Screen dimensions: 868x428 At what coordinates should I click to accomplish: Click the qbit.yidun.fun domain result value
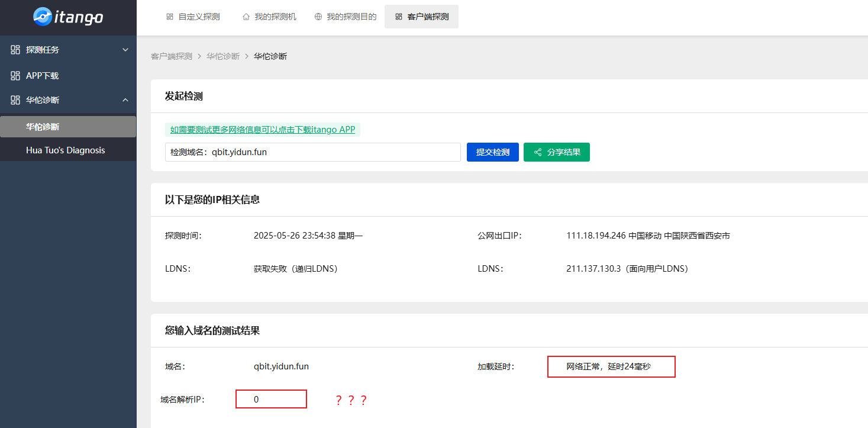point(281,366)
